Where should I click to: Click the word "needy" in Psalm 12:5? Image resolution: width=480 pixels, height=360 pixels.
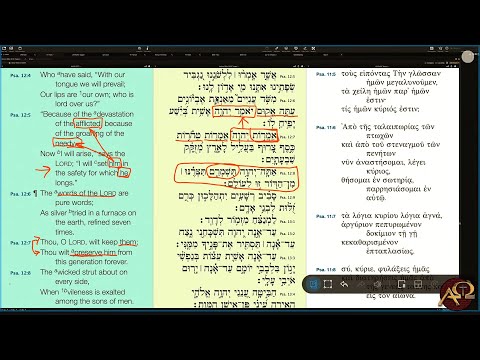click(64, 143)
